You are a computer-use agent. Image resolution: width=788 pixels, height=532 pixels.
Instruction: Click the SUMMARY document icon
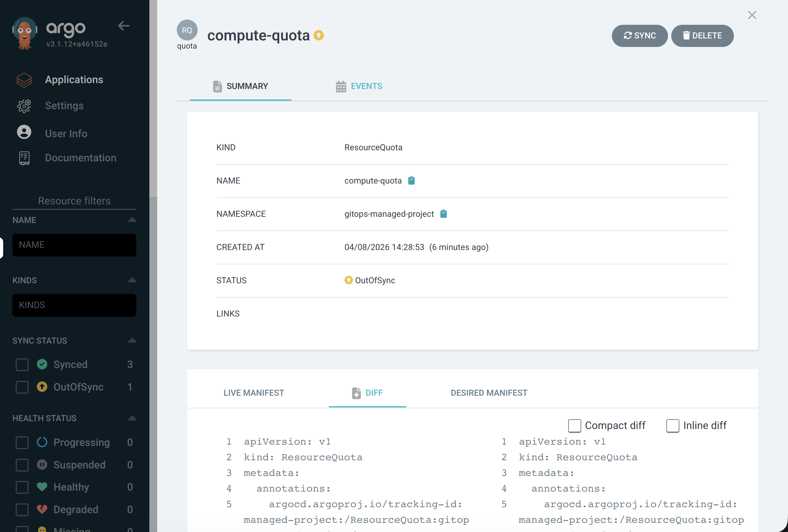[x=217, y=86]
